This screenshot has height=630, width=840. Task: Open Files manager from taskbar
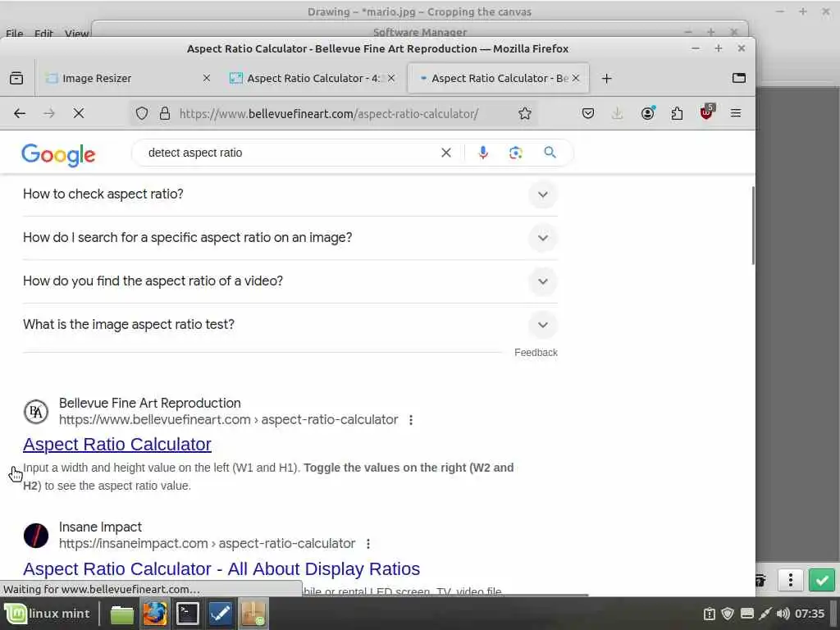[122, 614]
